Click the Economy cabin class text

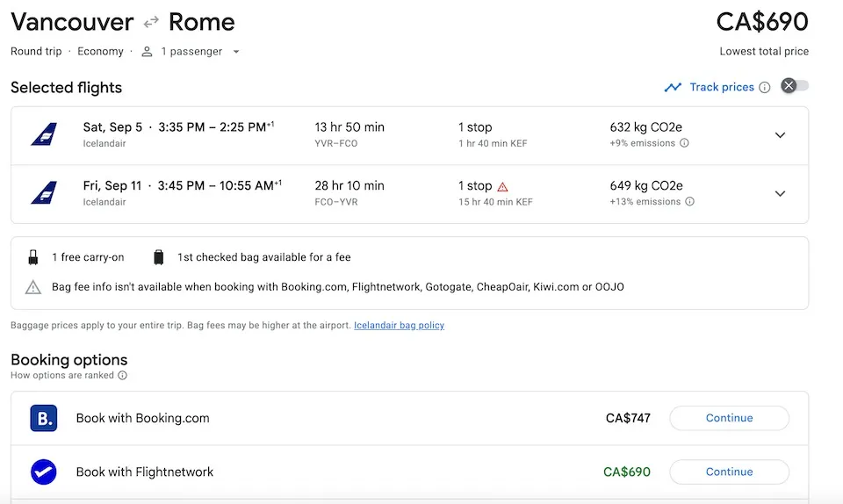click(x=100, y=52)
